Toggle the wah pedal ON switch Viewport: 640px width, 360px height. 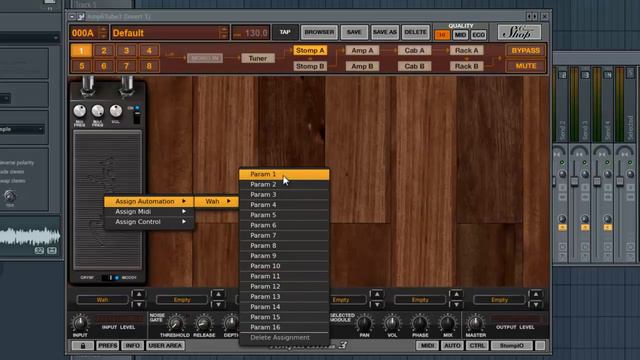point(137,116)
